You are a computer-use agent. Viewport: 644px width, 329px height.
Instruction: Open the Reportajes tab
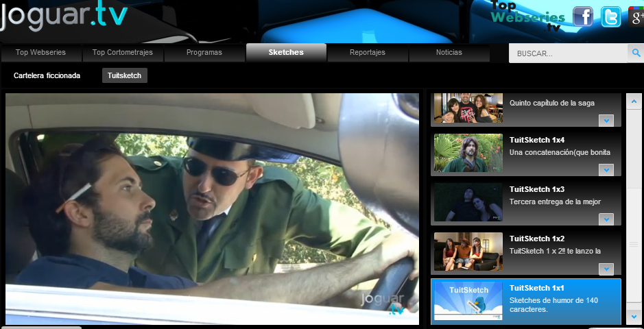[368, 53]
